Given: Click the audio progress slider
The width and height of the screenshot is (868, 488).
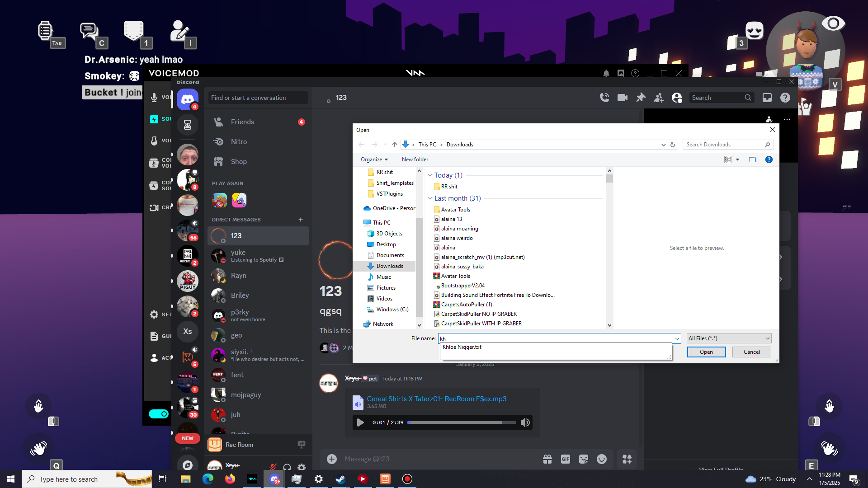Looking at the screenshot, I should tap(461, 422).
